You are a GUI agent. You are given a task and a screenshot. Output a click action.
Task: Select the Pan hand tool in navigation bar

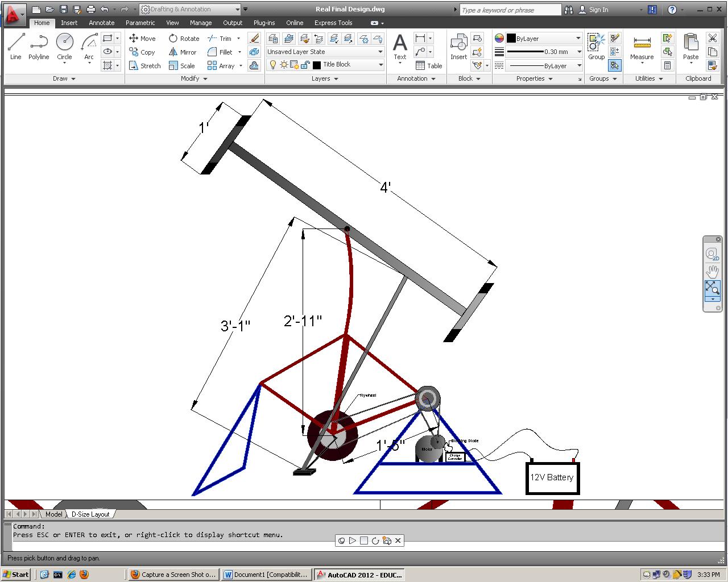(x=712, y=272)
